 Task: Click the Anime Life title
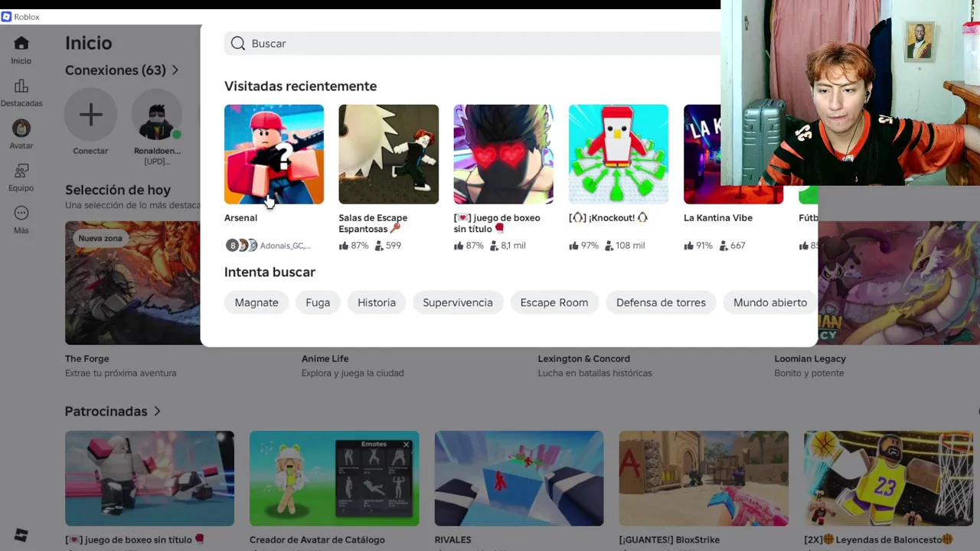(325, 359)
